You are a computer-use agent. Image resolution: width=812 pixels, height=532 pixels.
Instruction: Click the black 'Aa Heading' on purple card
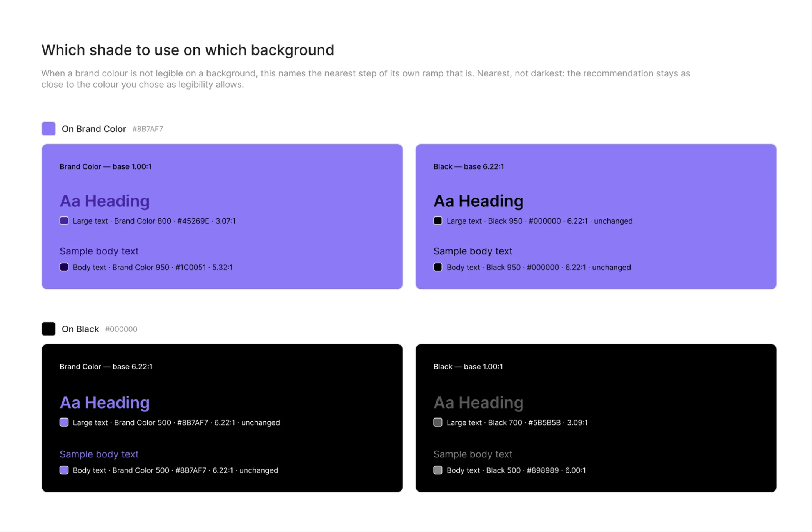pyautogui.click(x=478, y=201)
